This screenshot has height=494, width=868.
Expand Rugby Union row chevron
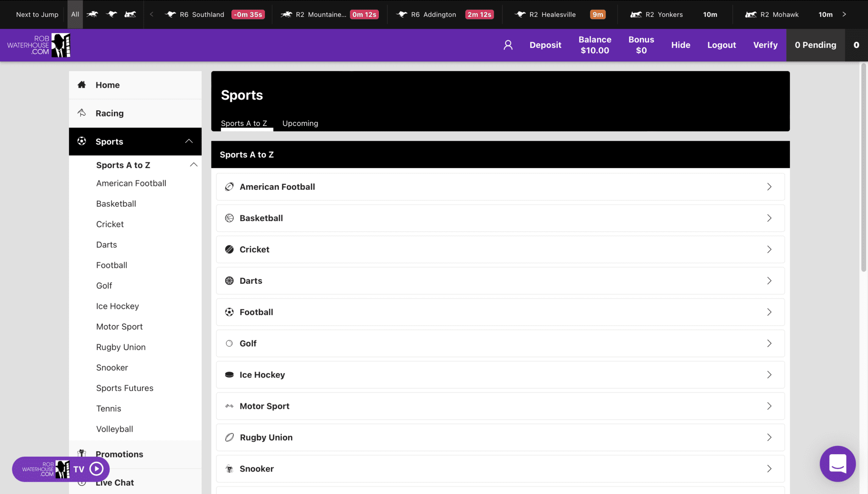769,438
